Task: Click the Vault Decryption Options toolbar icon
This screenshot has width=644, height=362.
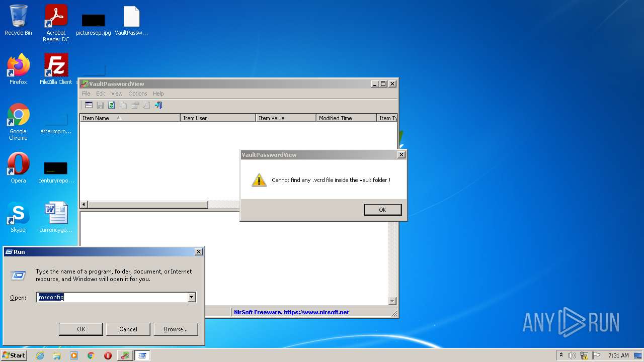Action: (89, 105)
